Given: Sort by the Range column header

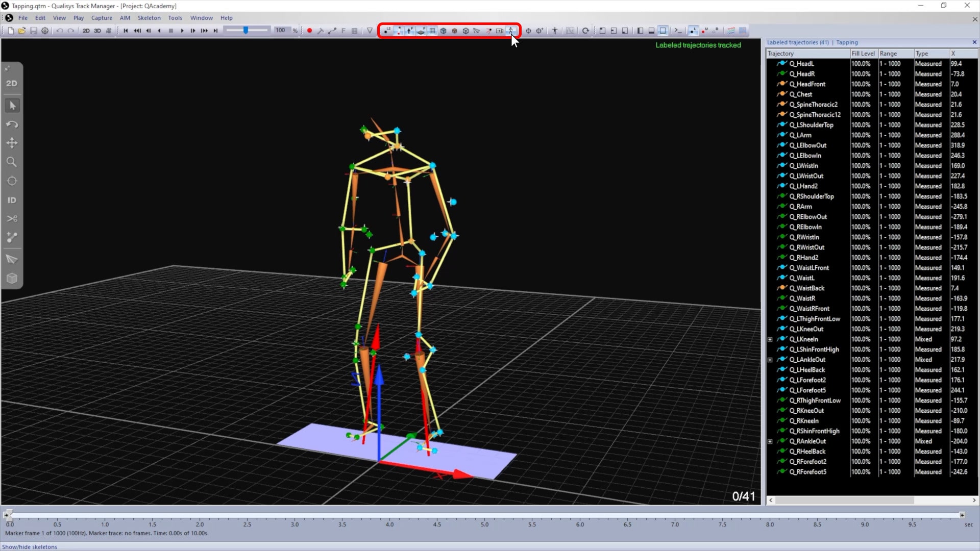Looking at the screenshot, I should point(896,54).
